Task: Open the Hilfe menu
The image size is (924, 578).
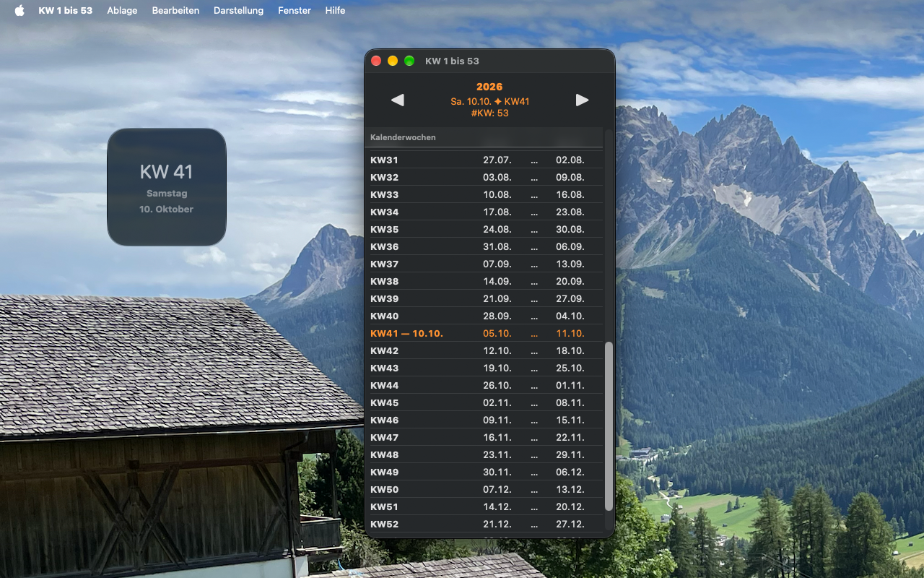Action: click(x=335, y=10)
